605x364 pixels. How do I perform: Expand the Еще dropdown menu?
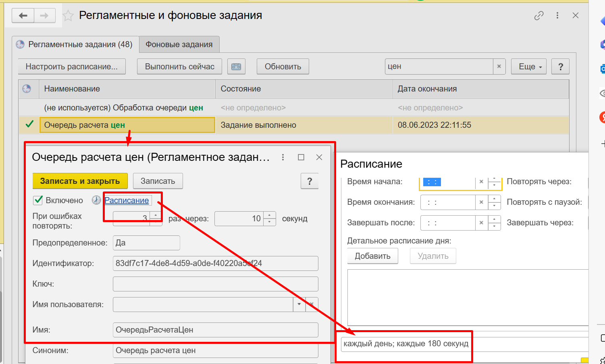(x=529, y=67)
